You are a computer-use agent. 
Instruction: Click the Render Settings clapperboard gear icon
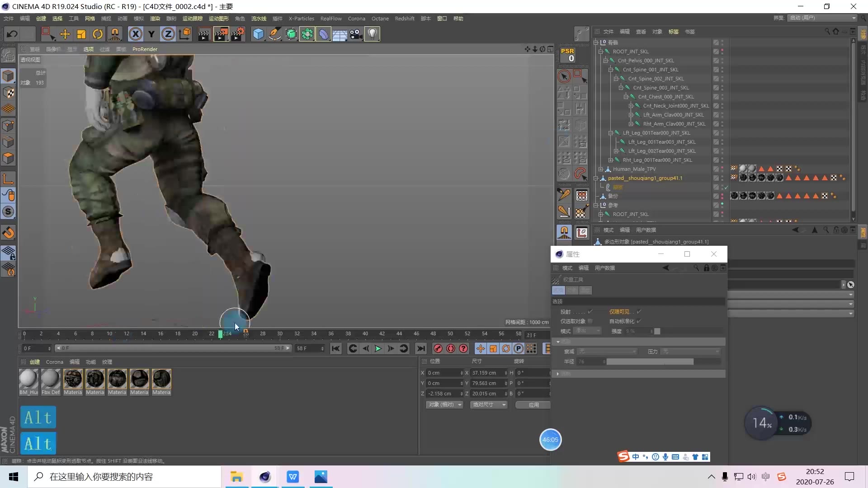(238, 34)
